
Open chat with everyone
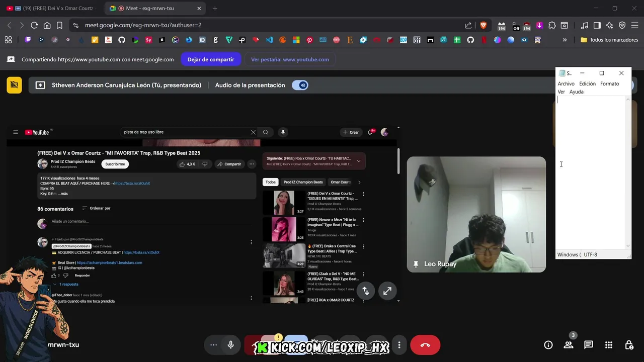[x=588, y=345]
